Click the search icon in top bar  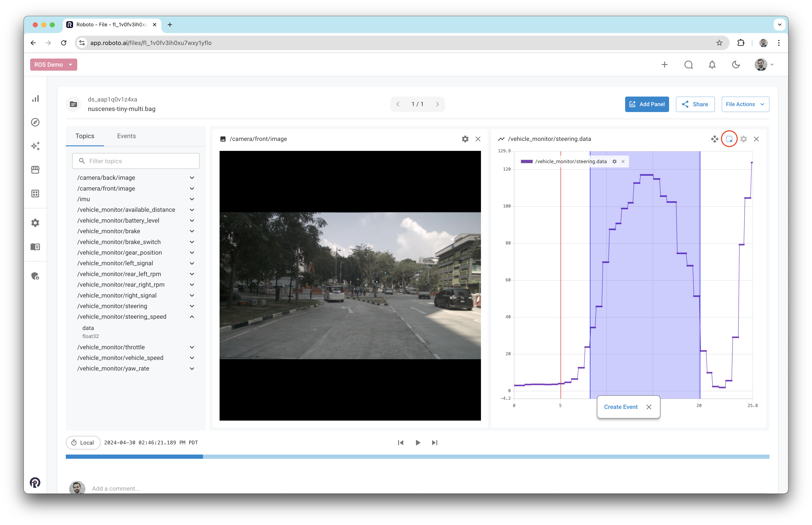pos(688,65)
